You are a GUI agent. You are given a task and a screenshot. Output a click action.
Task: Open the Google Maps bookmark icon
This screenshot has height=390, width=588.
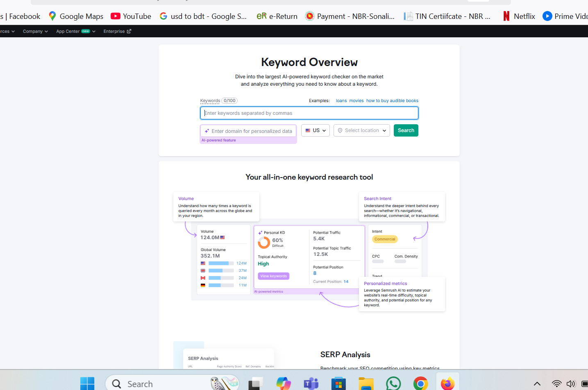tap(52, 16)
